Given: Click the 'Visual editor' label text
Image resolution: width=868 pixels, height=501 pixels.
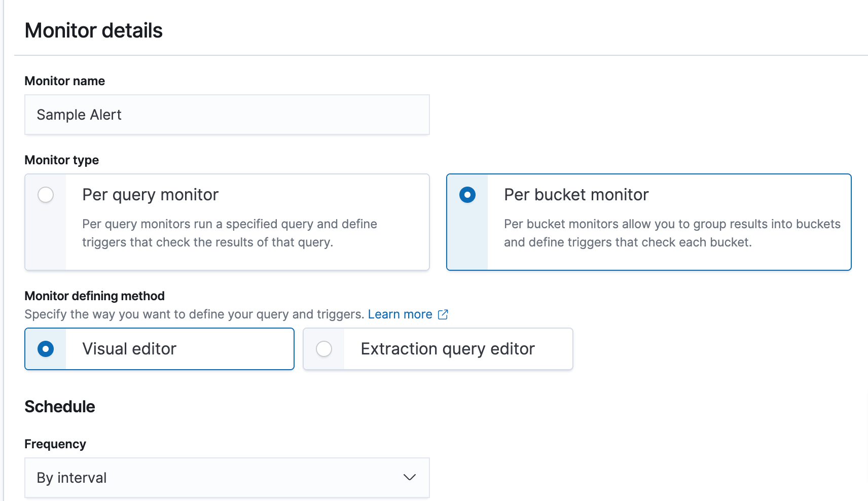Looking at the screenshot, I should pyautogui.click(x=129, y=349).
